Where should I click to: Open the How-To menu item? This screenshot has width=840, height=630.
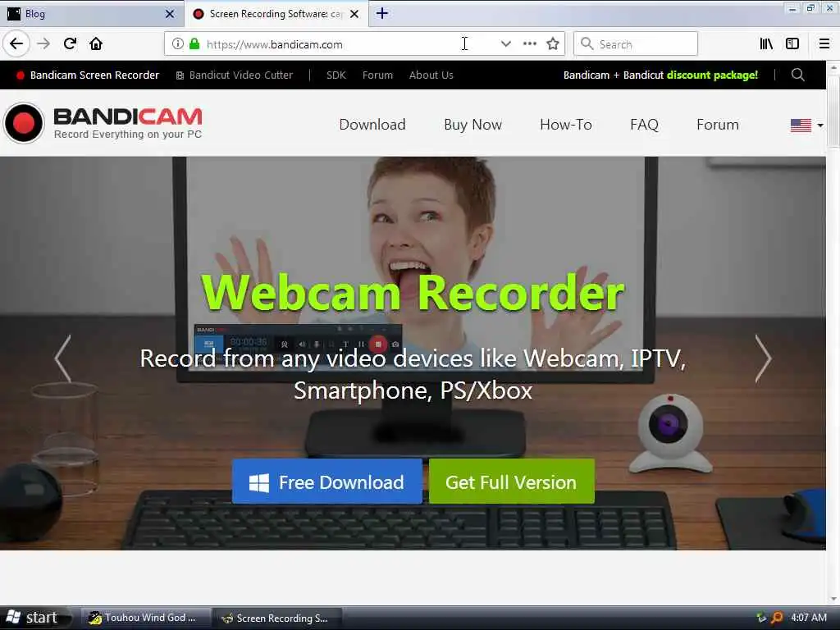(566, 125)
